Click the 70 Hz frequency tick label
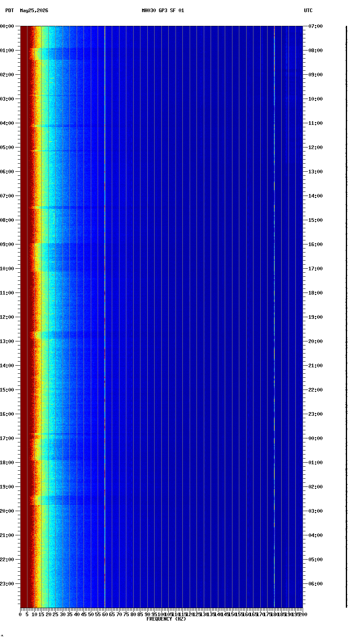The width and height of the screenshot is (364, 640). 119,615
